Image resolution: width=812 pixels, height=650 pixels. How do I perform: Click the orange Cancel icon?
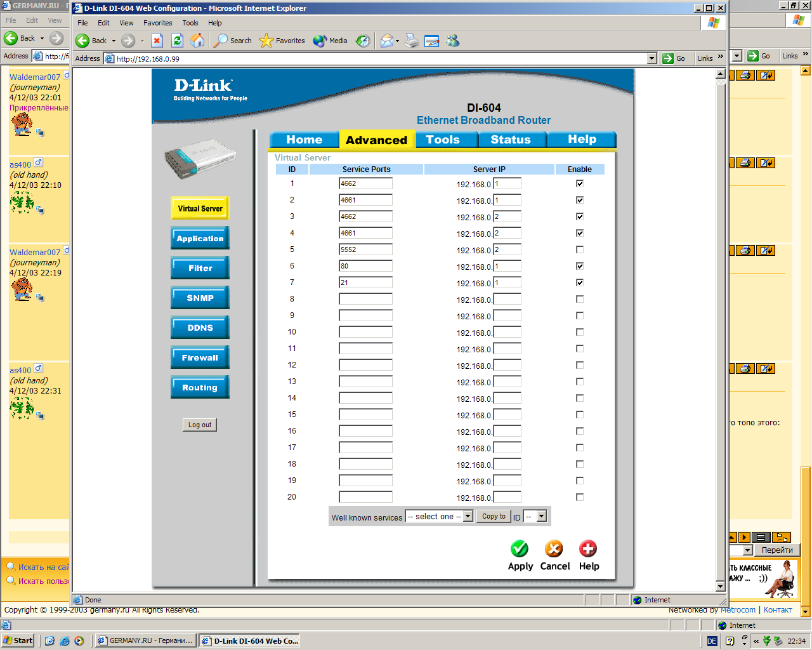554,548
